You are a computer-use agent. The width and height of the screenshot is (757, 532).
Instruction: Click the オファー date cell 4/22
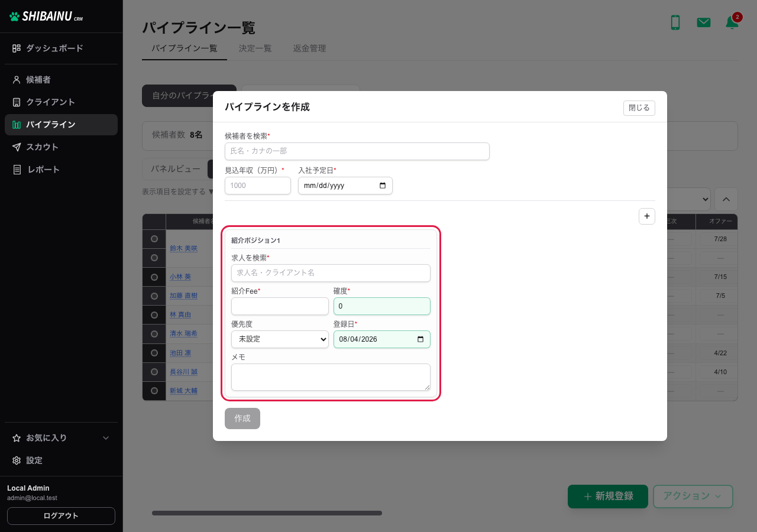click(720, 353)
